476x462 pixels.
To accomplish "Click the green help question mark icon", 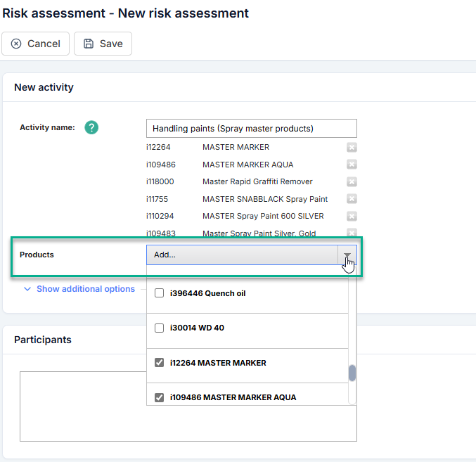I will coord(91,127).
